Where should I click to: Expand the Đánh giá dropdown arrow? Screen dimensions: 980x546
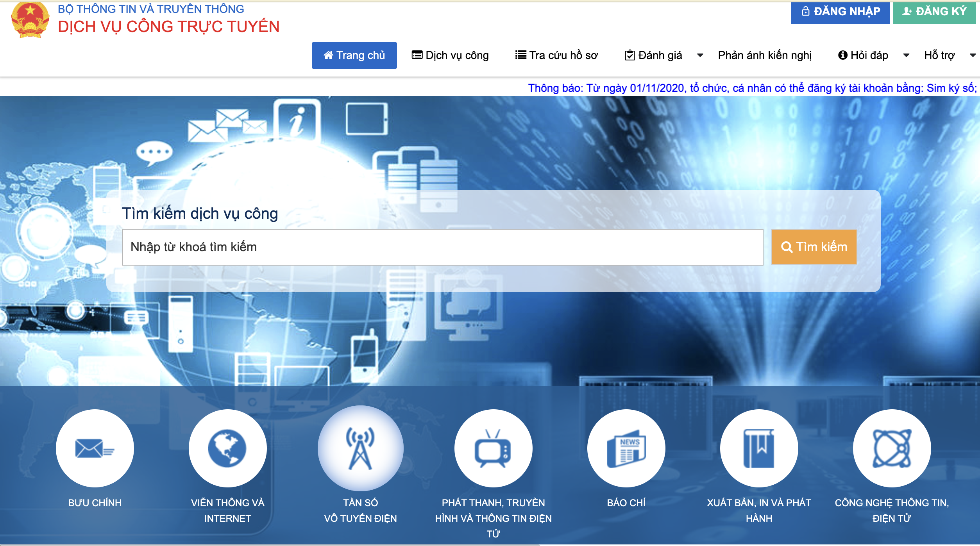pos(700,55)
